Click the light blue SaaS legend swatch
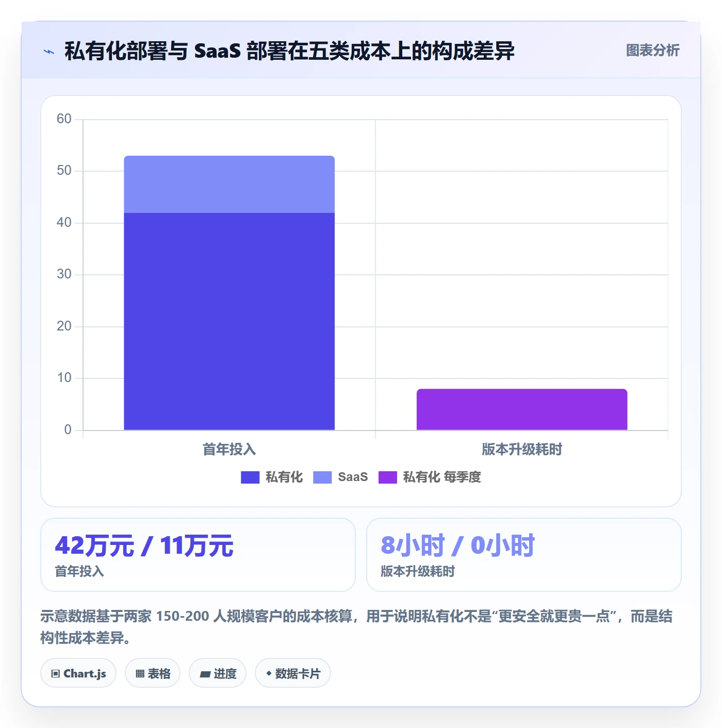The height and width of the screenshot is (728, 722). pos(322,477)
